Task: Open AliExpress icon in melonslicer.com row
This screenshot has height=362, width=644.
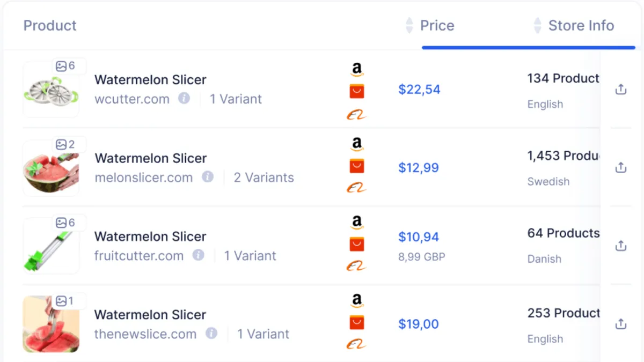Action: point(357,166)
